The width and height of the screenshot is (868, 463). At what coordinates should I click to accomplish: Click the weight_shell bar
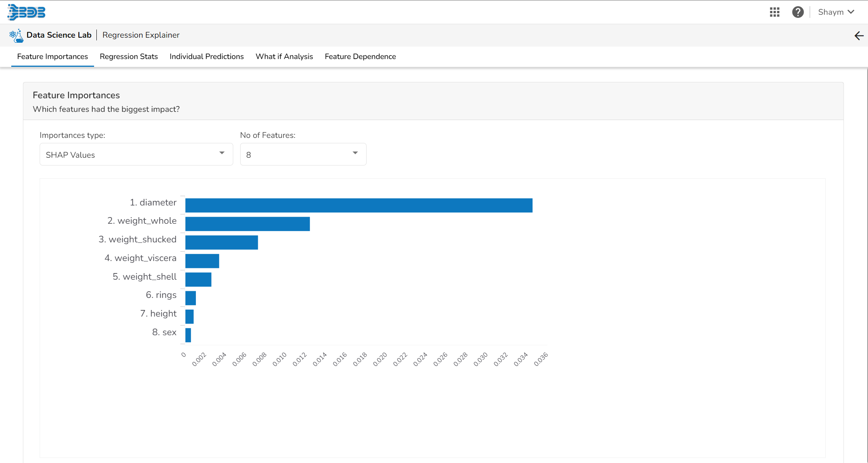(198, 280)
